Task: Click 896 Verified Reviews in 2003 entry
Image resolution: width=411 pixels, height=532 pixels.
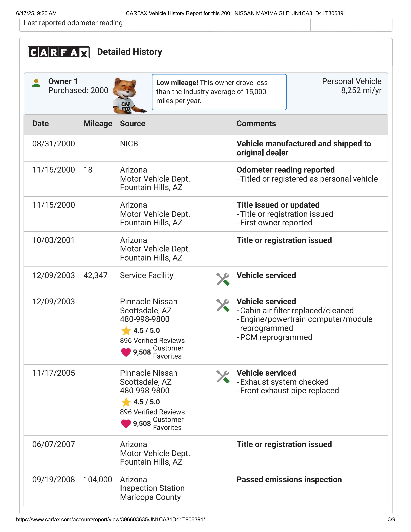Action: coord(152,340)
